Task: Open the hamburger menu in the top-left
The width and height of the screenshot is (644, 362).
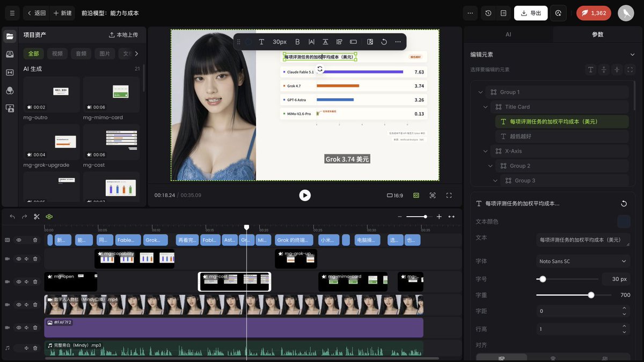Action: coord(12,13)
